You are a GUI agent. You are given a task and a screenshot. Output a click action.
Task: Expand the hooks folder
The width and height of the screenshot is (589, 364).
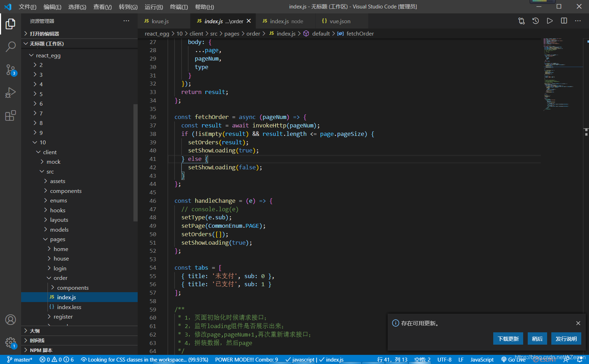79,210
